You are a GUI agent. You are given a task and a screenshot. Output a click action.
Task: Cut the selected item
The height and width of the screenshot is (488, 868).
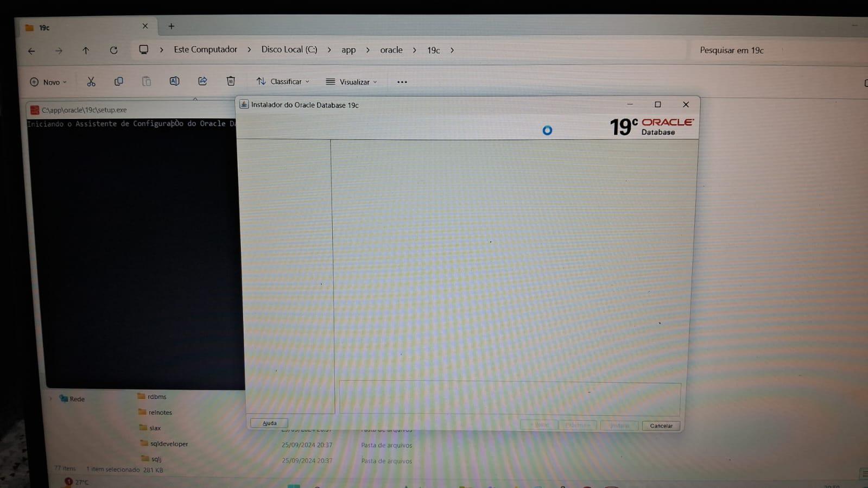click(91, 81)
